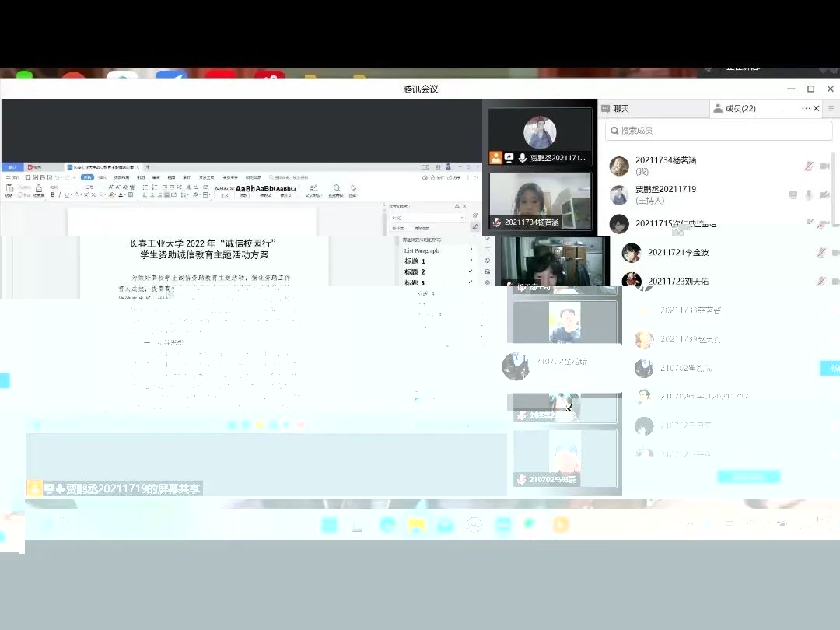This screenshot has width=840, height=630.
Task: Select 20211734杨茗涵 video thumbnail
Action: [x=540, y=201]
